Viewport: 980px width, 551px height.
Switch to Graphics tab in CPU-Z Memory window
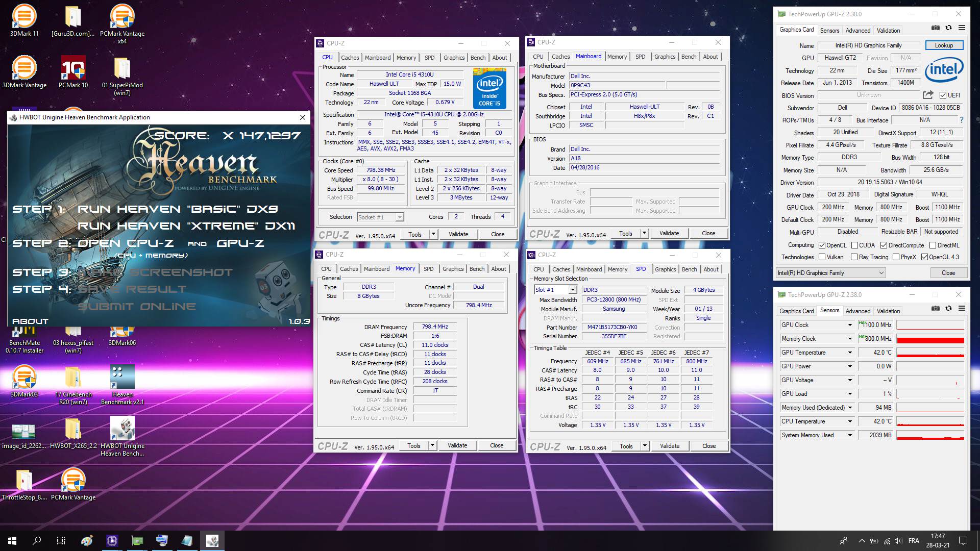(453, 269)
